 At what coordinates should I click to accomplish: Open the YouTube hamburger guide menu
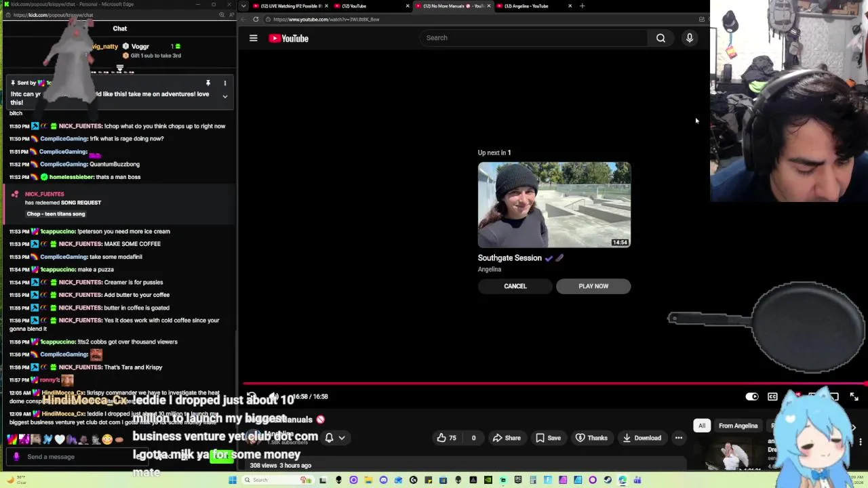click(x=253, y=38)
